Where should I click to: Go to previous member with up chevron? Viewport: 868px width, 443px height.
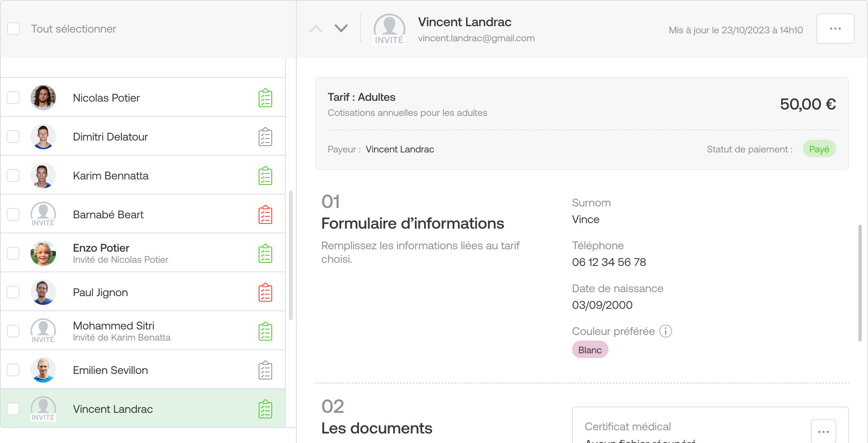[x=316, y=28]
